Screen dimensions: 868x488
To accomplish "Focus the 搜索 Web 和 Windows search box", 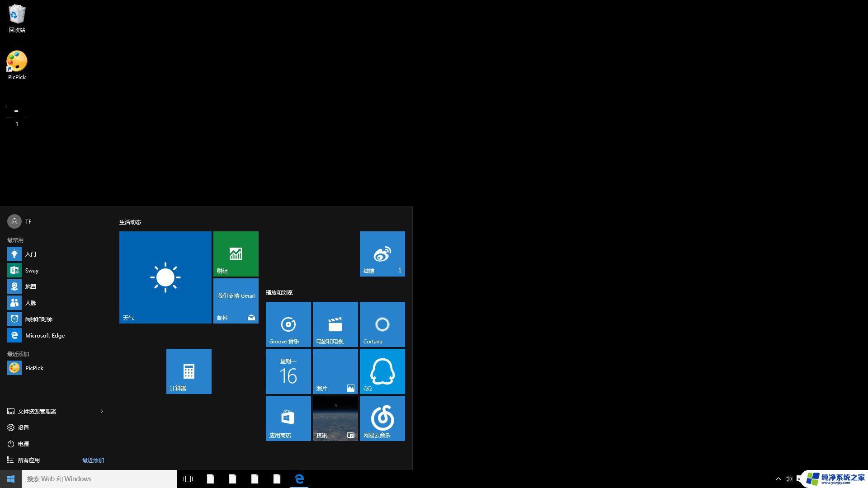I will click(x=99, y=479).
